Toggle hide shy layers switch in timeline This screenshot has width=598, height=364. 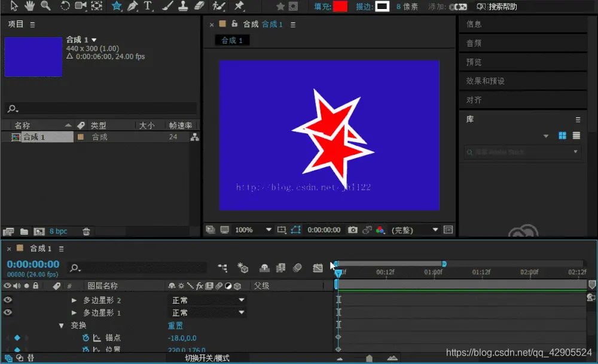click(x=264, y=268)
